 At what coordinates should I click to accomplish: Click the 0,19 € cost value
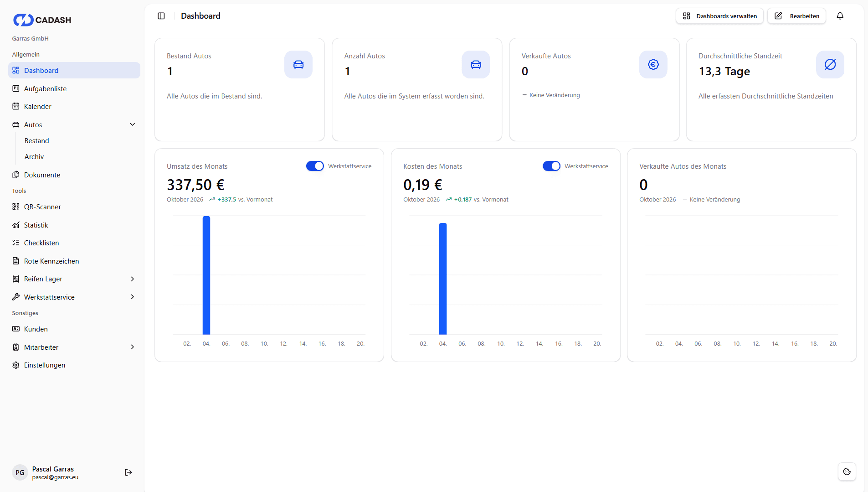coord(423,185)
